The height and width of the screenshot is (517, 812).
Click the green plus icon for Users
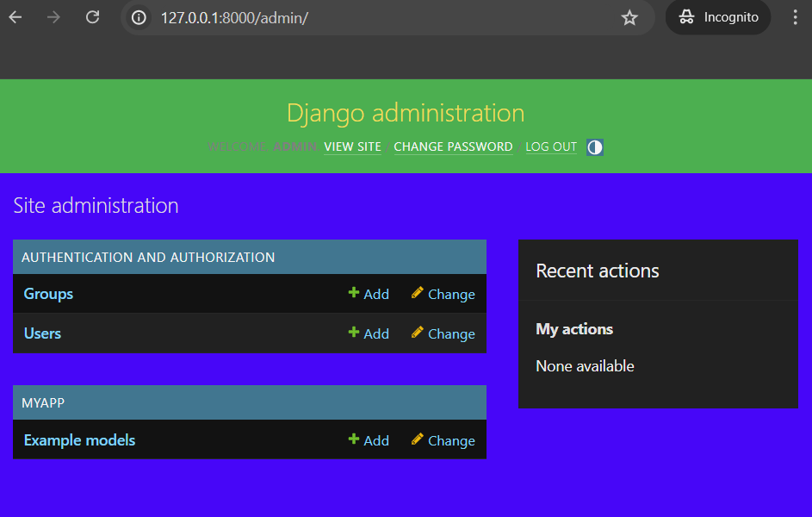[354, 332]
